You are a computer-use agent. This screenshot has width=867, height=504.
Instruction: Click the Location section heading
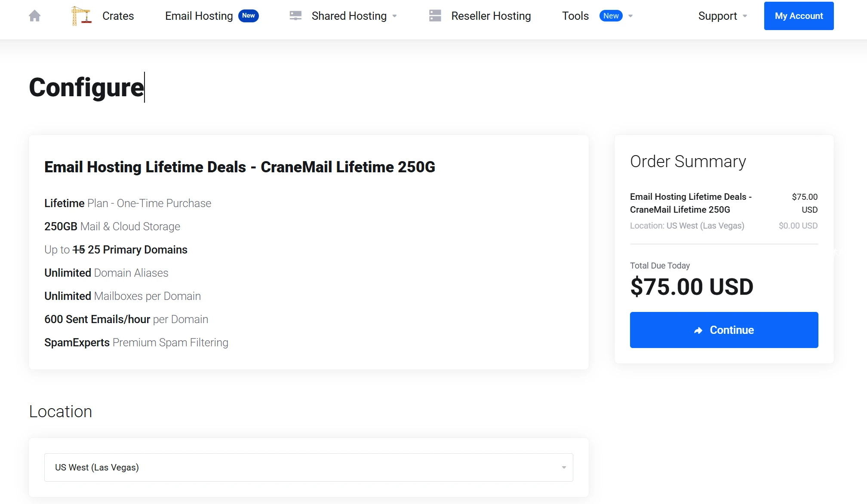click(61, 412)
